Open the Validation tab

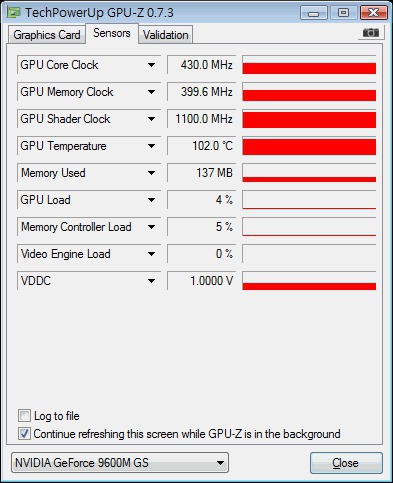tap(166, 35)
